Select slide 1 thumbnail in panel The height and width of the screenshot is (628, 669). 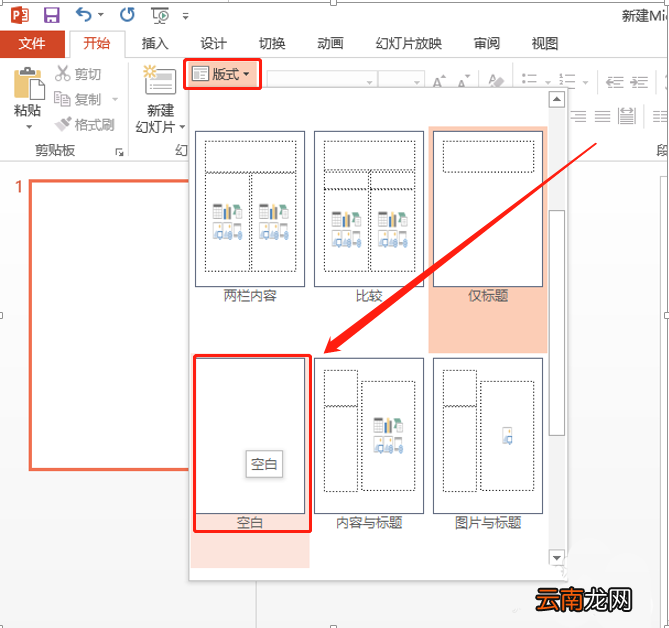(x=110, y=325)
